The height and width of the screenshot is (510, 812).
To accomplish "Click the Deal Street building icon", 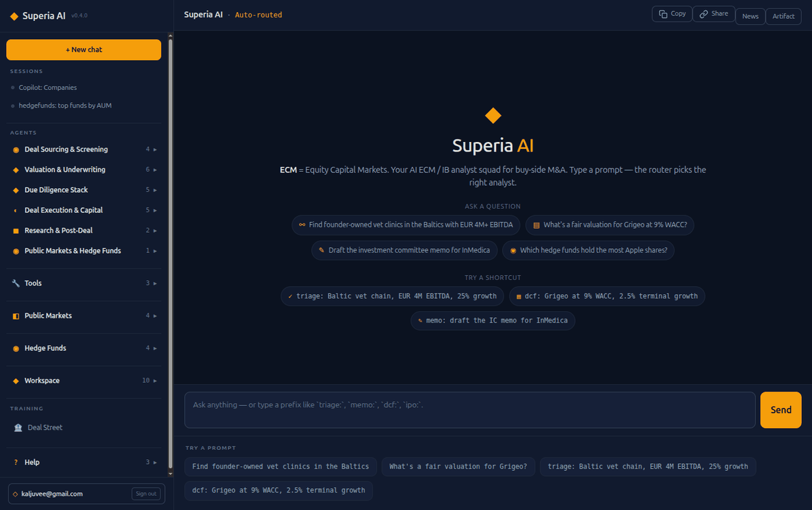I will coord(18,427).
